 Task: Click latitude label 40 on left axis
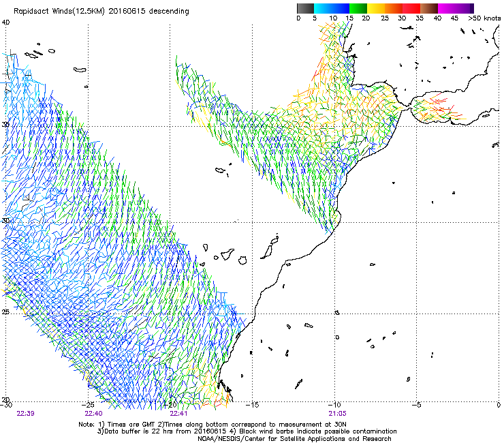(5, 22)
